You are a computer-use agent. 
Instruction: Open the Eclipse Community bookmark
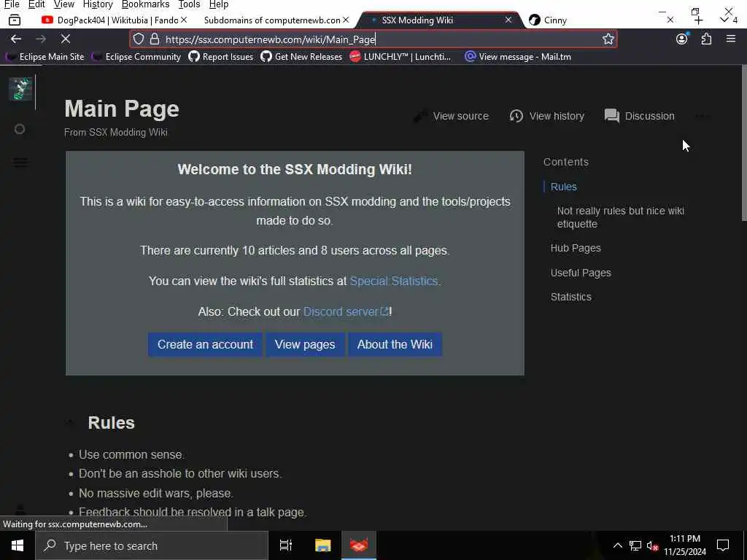point(136,57)
